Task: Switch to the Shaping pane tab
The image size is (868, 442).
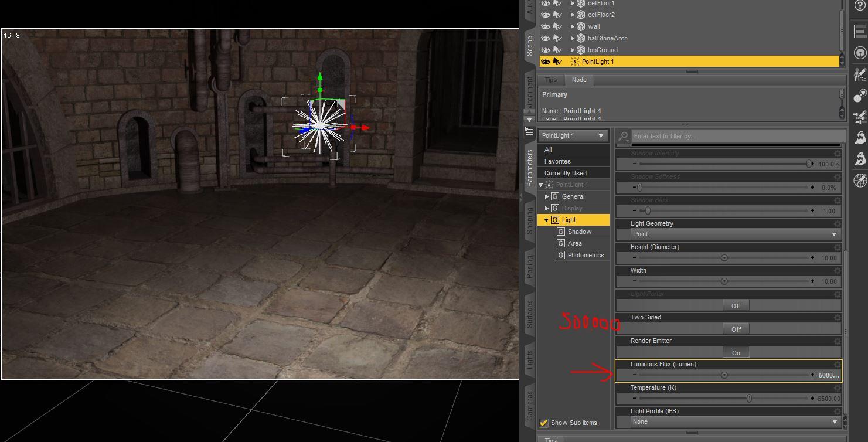Action: point(530,220)
